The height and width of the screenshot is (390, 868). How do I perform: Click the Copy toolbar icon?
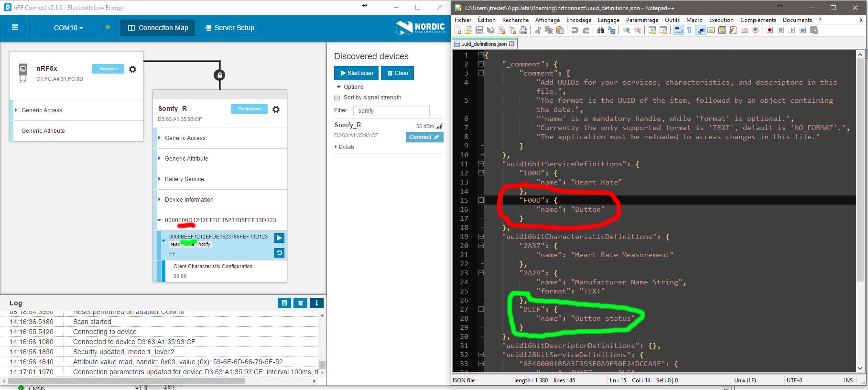(x=549, y=30)
